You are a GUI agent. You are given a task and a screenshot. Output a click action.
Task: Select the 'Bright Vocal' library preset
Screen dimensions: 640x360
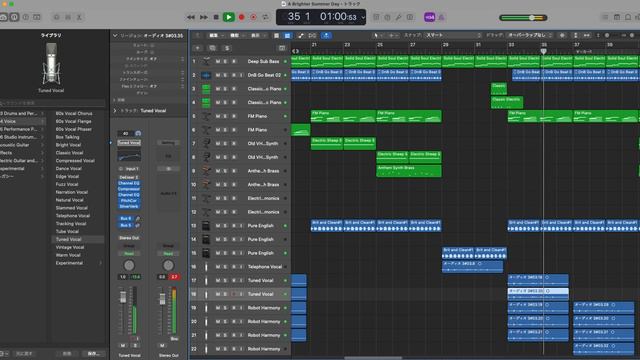69,145
